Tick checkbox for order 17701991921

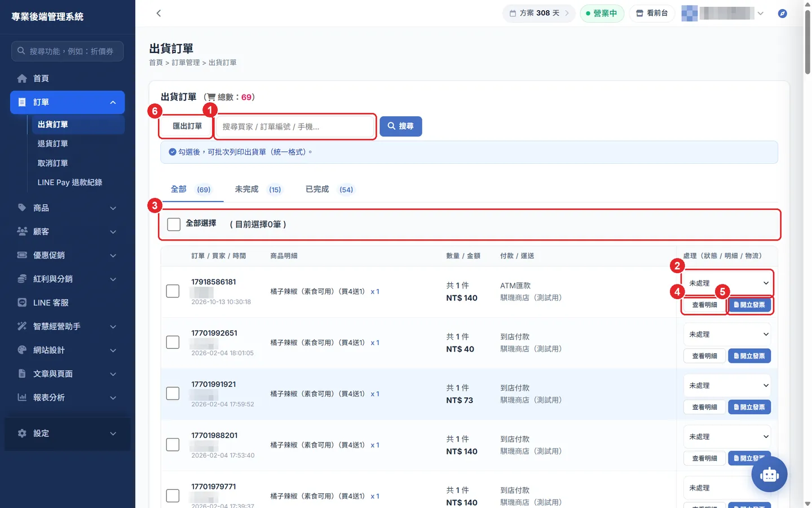tap(173, 393)
